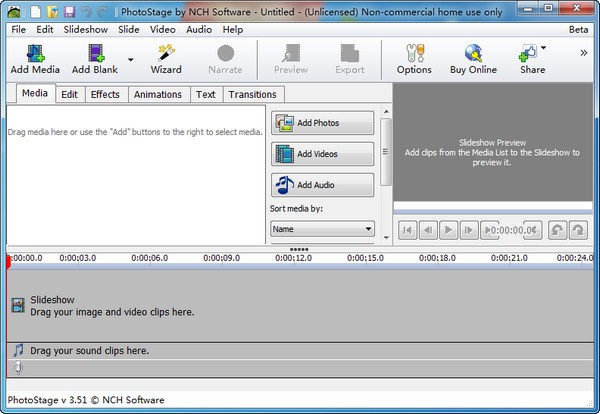Step forward one frame in preview
600x414 pixels.
[469, 230]
